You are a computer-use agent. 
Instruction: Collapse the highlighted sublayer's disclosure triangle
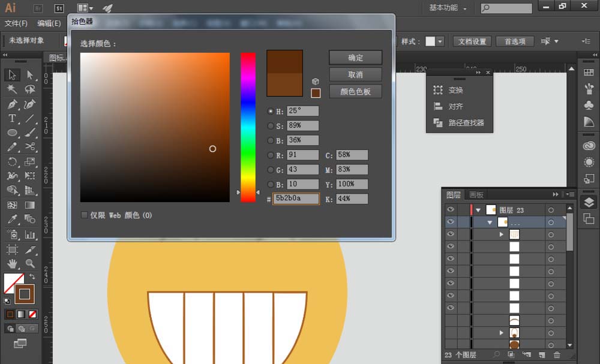point(490,222)
